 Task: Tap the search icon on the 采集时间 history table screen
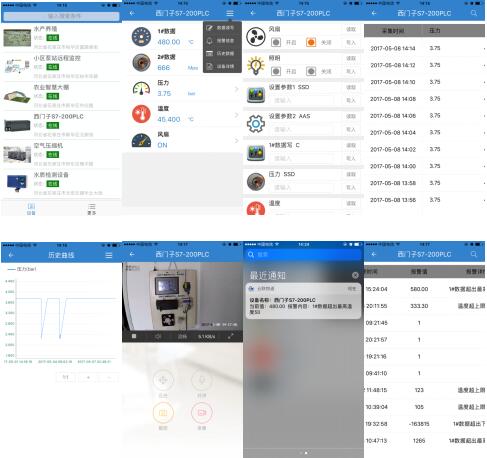474,13
